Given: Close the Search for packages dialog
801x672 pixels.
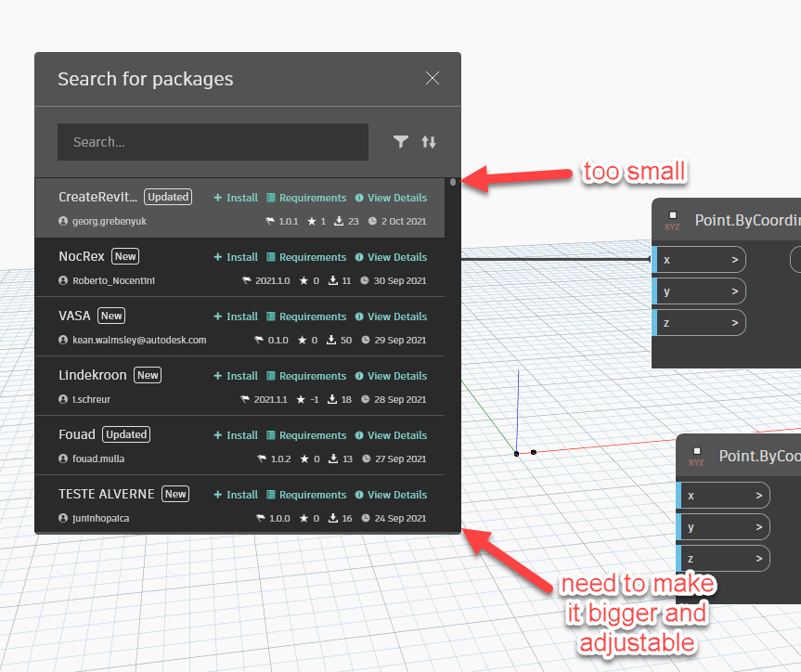Looking at the screenshot, I should pyautogui.click(x=433, y=78).
